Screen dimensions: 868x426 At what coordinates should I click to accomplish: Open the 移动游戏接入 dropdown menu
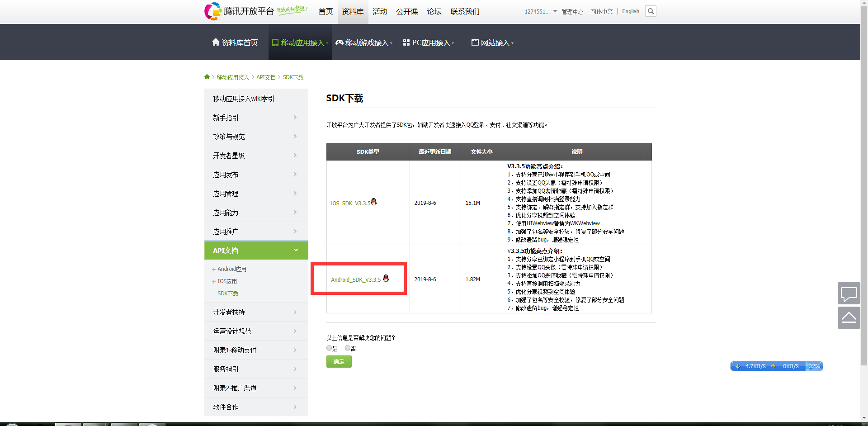tap(364, 43)
